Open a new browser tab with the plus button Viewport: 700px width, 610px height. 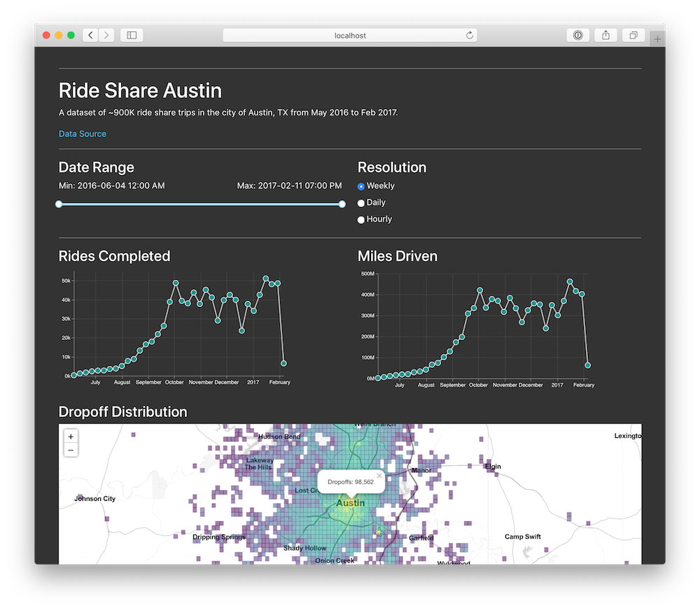click(x=657, y=38)
